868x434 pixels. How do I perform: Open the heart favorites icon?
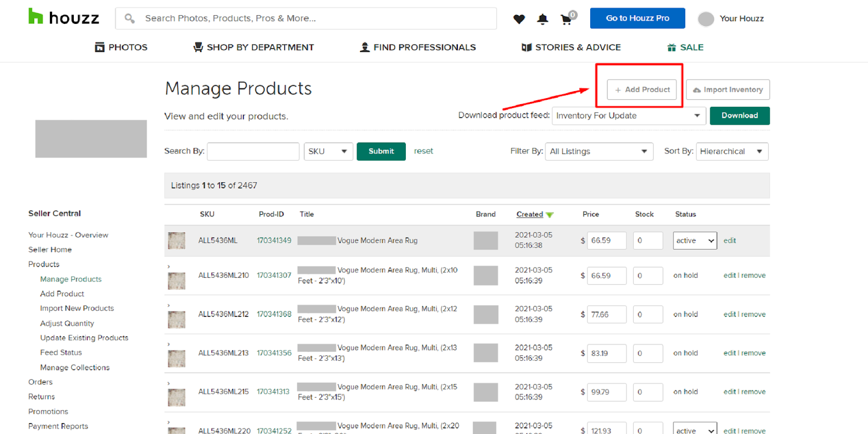pyautogui.click(x=519, y=19)
